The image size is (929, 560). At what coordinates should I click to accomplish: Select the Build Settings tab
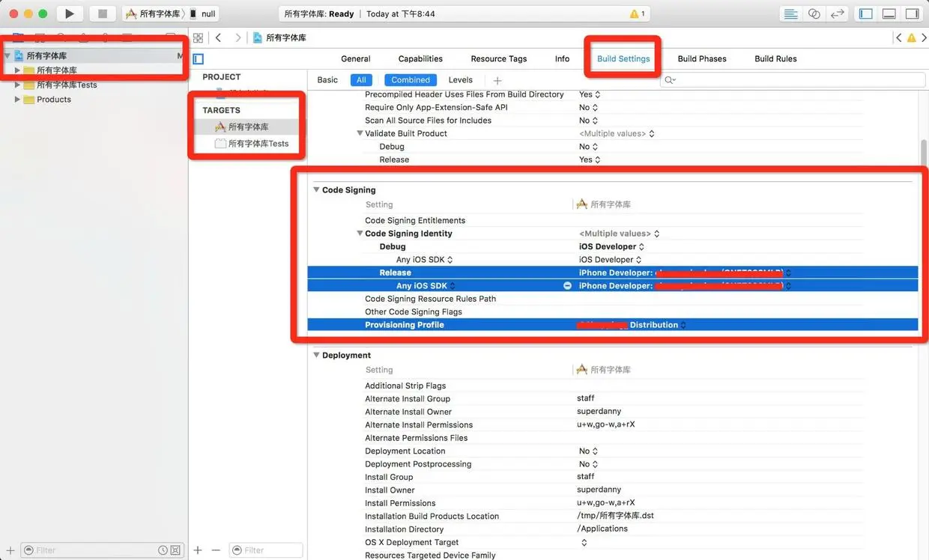(623, 58)
